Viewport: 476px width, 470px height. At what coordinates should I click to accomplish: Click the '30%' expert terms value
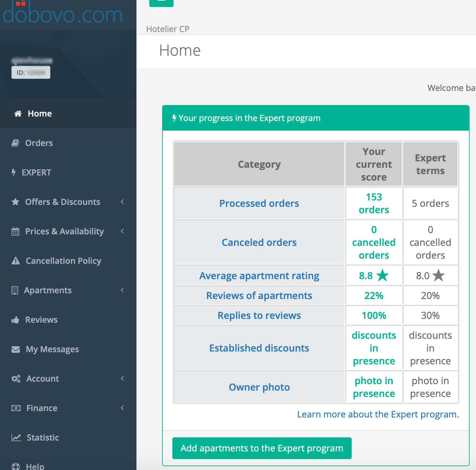430,315
